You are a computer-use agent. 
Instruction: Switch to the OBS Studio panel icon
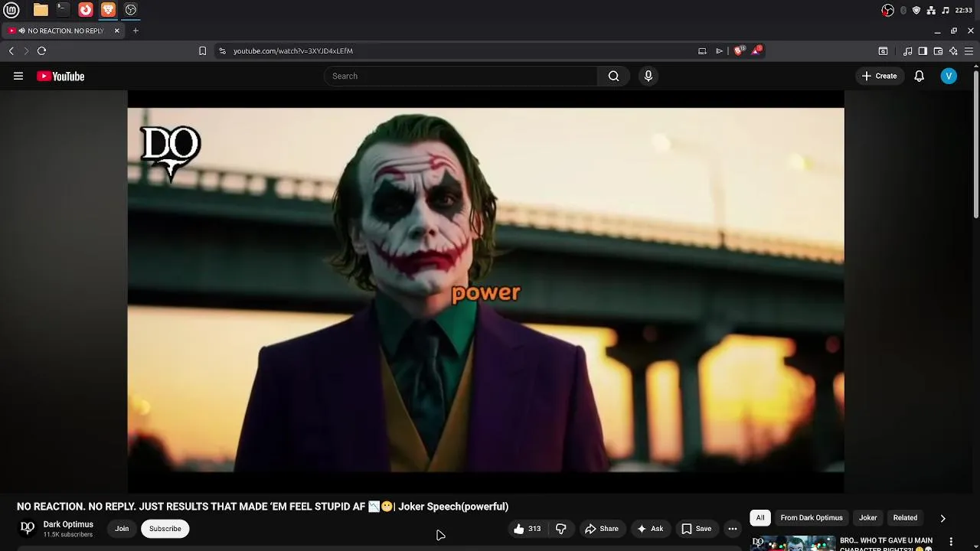[131, 10]
